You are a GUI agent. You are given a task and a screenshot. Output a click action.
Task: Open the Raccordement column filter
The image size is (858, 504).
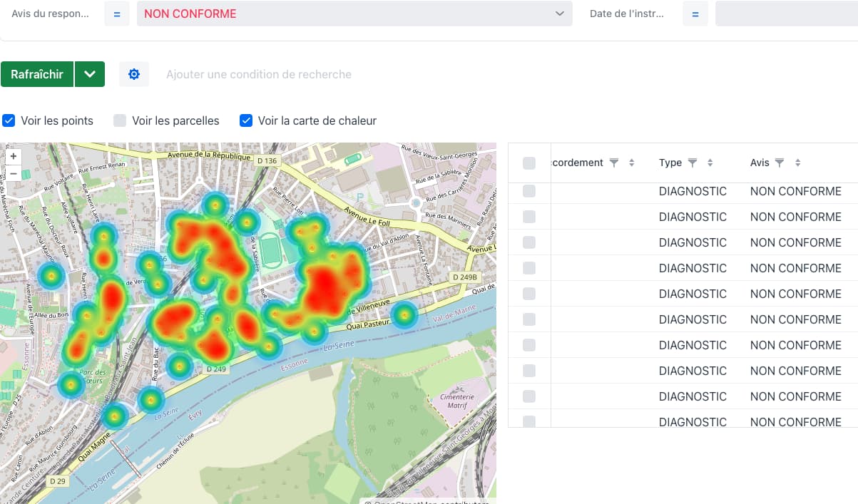[x=613, y=163]
